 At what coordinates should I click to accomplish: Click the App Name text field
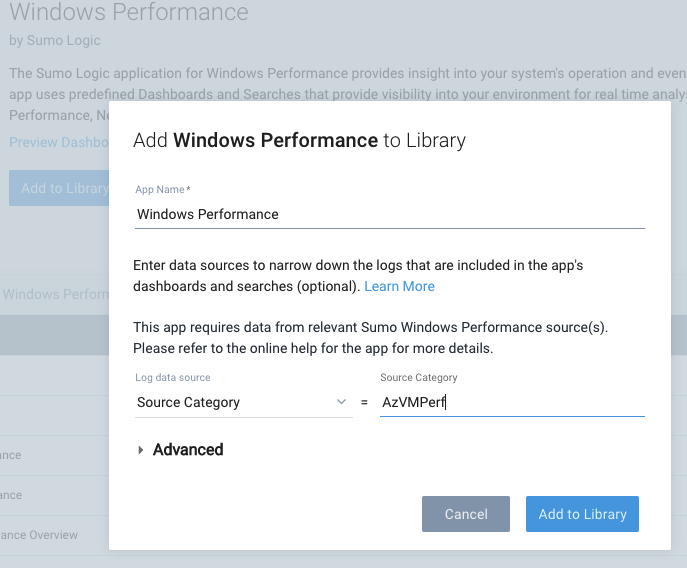tap(390, 214)
